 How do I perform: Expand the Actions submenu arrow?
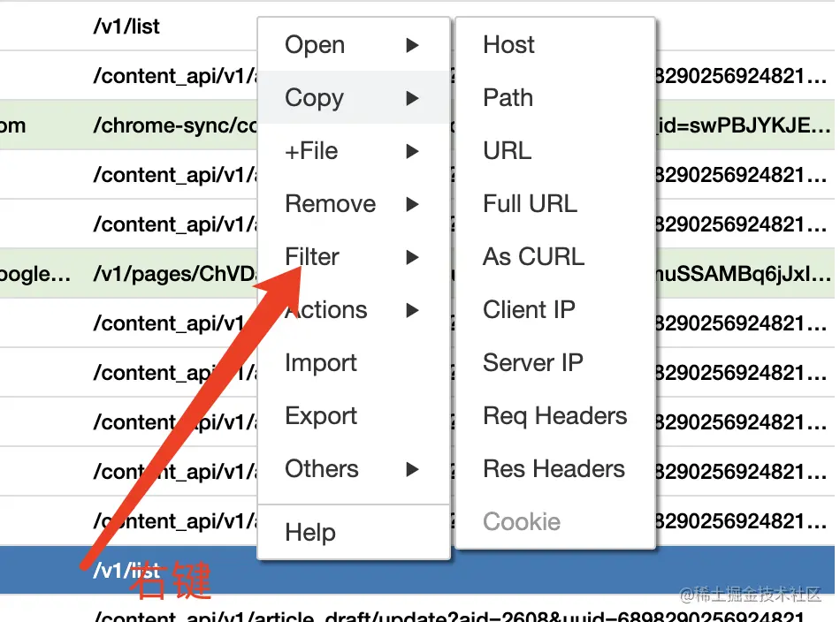pyautogui.click(x=412, y=310)
